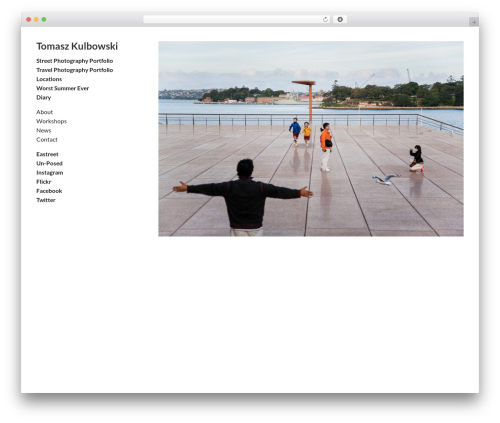Maximize the window with green button
Screen dimensions: 500x423
44,19
